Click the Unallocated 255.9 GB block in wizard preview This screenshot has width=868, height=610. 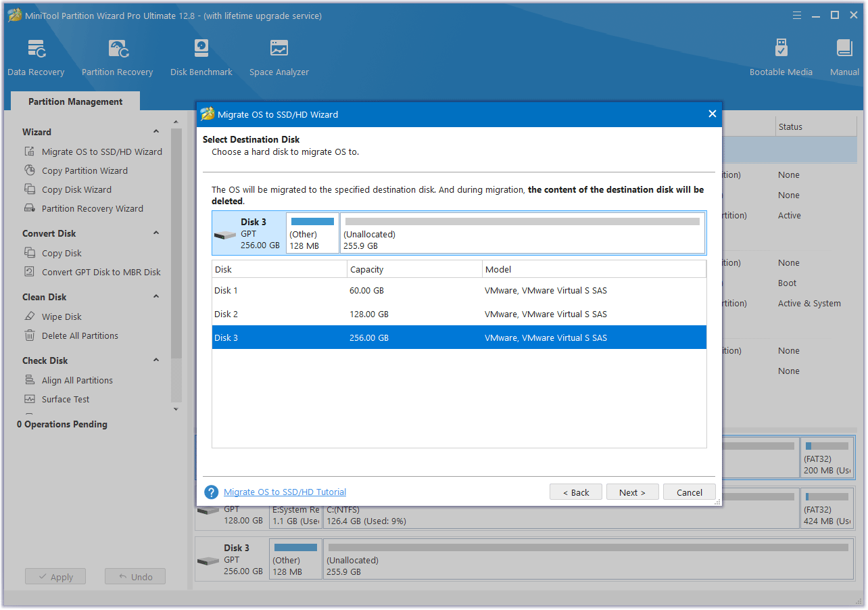click(x=522, y=233)
